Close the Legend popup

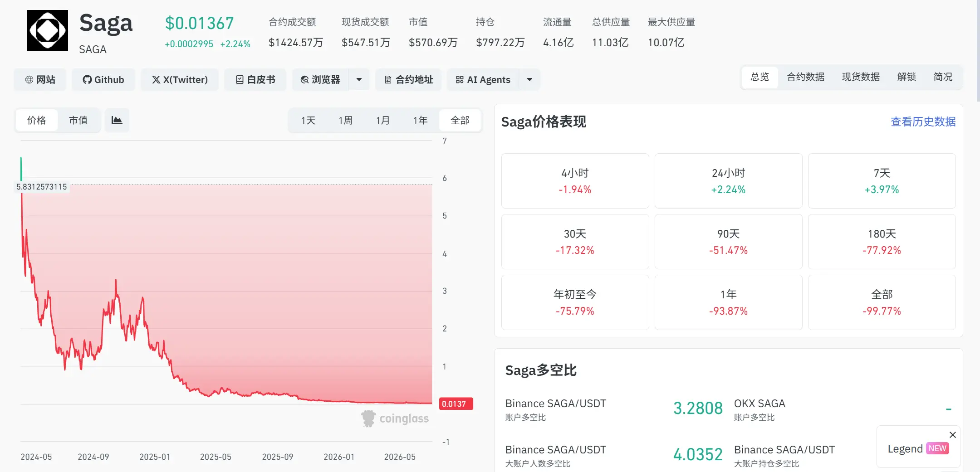click(953, 435)
